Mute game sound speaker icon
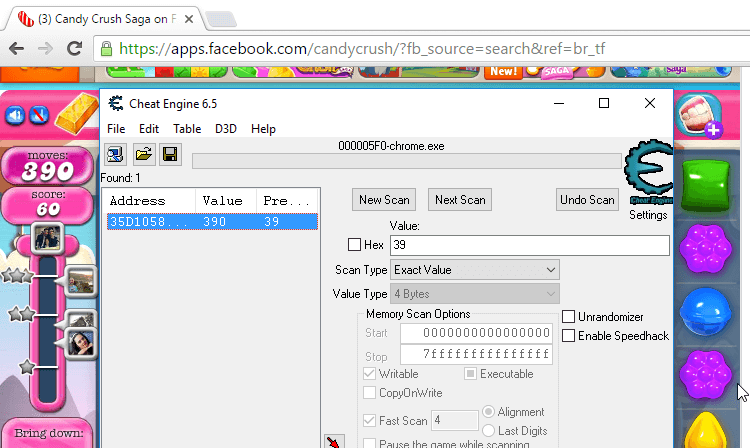The width and height of the screenshot is (750, 448). pyautogui.click(x=16, y=115)
